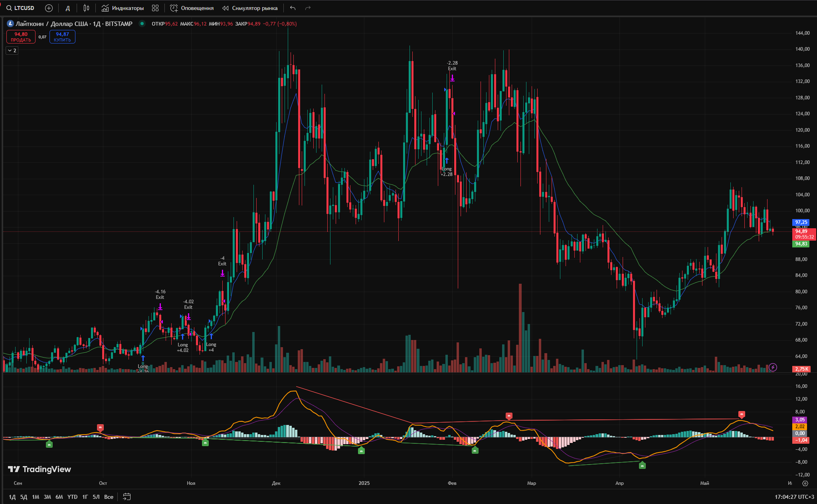Click the green divergence marker in November
Image resolution: width=817 pixels, height=504 pixels.
pyautogui.click(x=205, y=443)
